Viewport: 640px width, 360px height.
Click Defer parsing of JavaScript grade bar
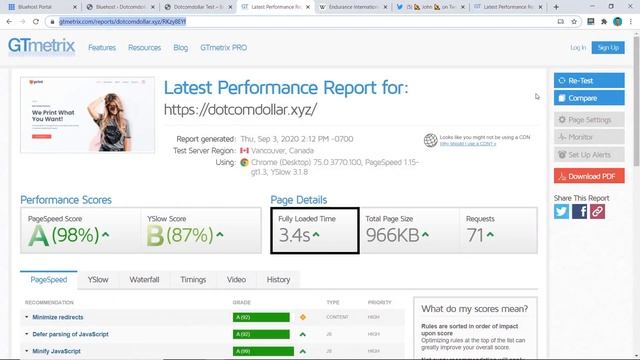click(261, 334)
